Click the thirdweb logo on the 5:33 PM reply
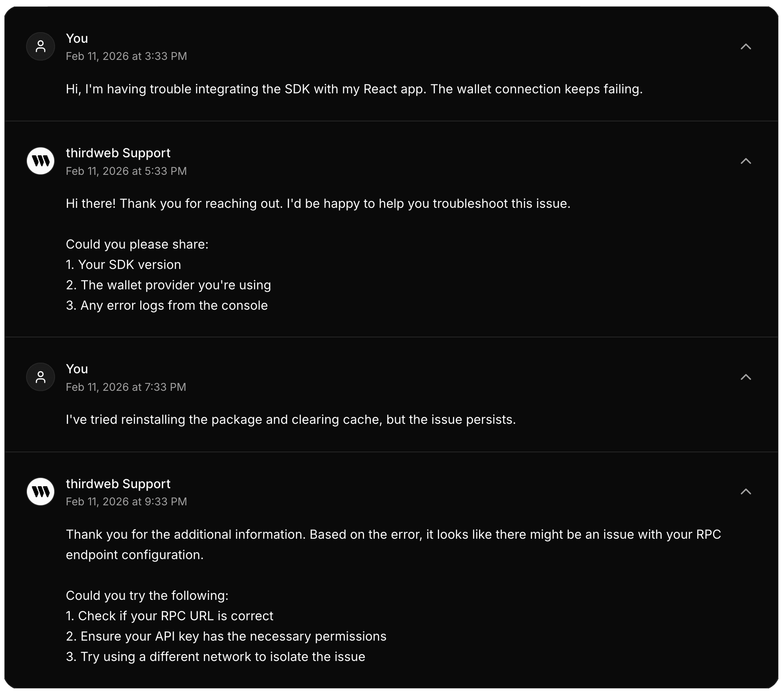The image size is (784, 694). click(41, 161)
